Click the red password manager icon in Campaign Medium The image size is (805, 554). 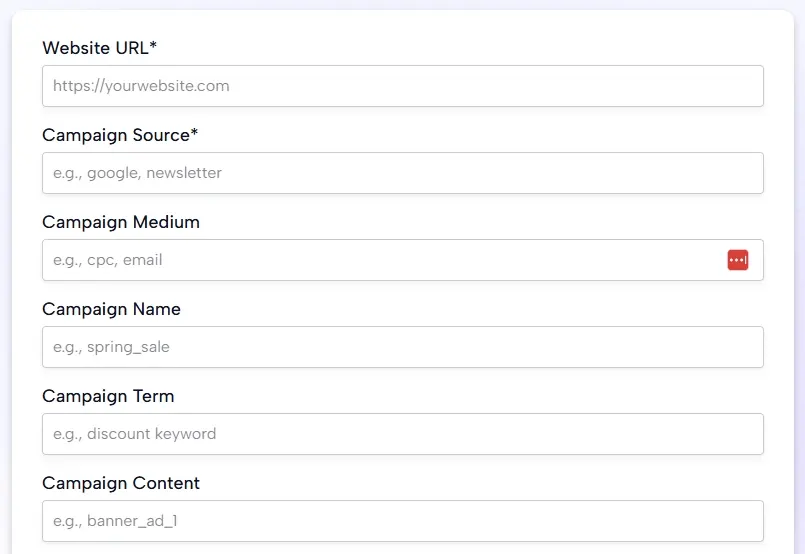pos(737,260)
